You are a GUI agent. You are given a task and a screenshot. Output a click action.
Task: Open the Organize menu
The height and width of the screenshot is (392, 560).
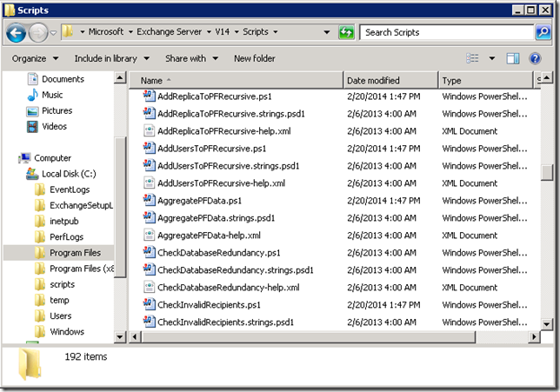pyautogui.click(x=35, y=58)
